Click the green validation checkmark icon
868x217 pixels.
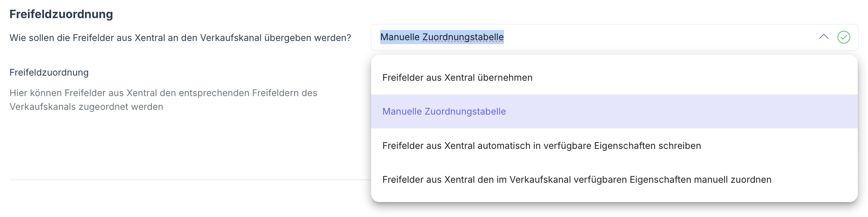coord(844,37)
